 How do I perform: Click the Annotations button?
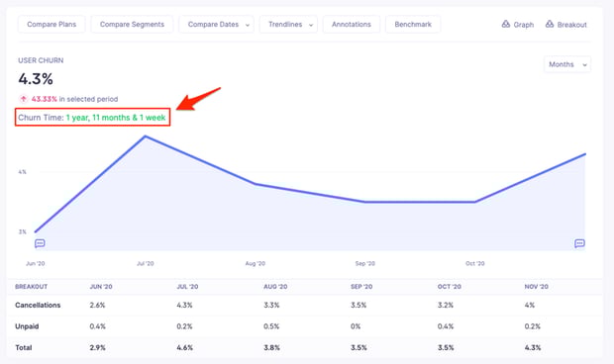pos(352,25)
